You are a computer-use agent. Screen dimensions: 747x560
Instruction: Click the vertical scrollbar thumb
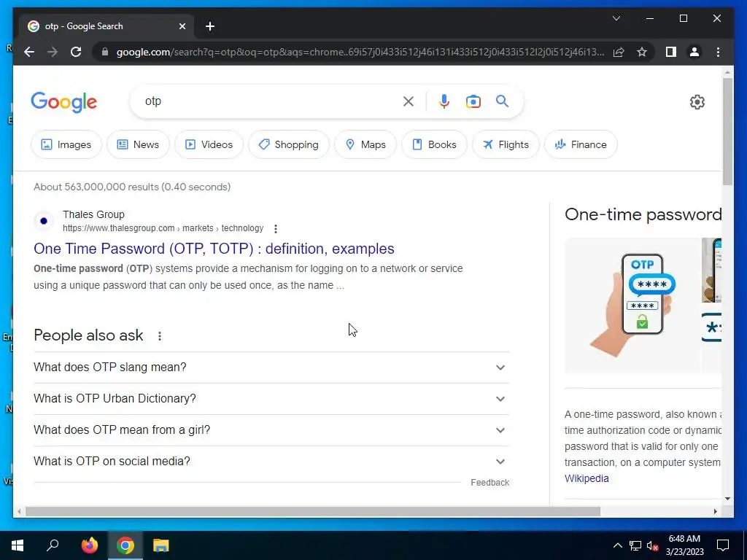tap(727, 131)
